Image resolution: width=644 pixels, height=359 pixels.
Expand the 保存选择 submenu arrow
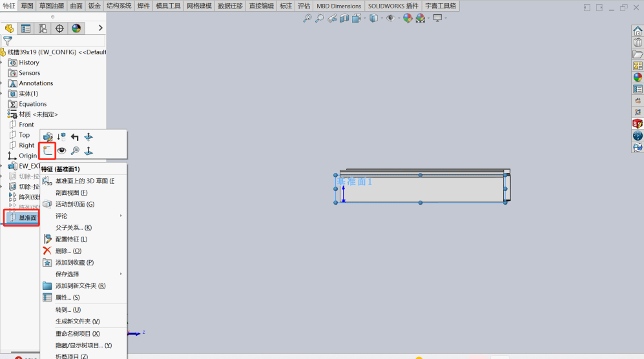coord(121,274)
